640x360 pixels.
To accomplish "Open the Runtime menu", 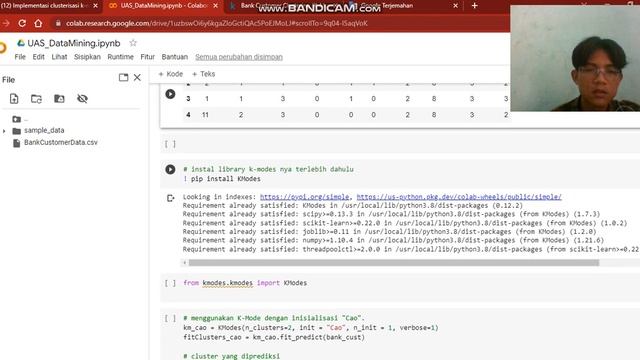I will tap(120, 57).
